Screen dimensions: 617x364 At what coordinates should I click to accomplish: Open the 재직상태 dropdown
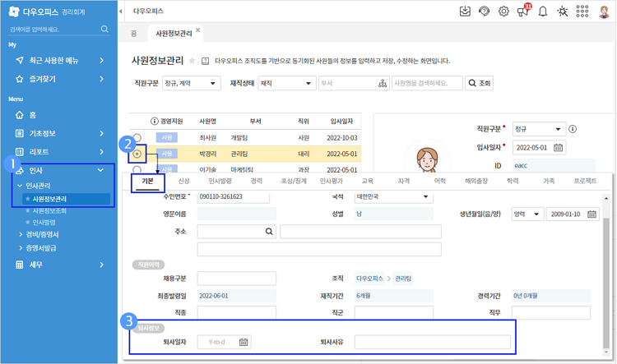pos(285,83)
